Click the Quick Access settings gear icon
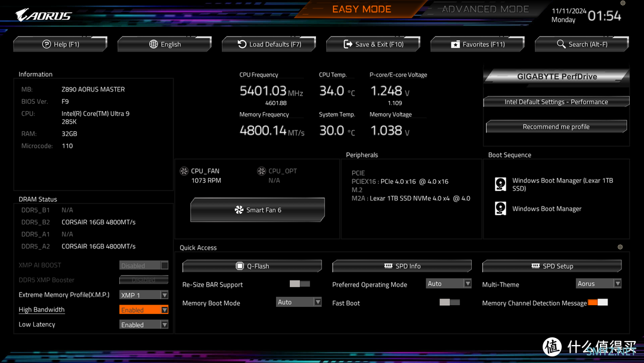 click(620, 247)
